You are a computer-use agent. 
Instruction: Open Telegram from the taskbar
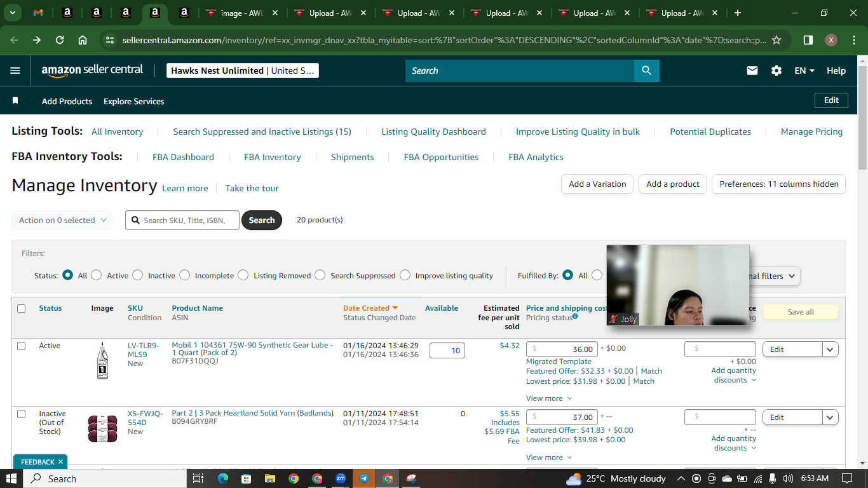pos(364,478)
